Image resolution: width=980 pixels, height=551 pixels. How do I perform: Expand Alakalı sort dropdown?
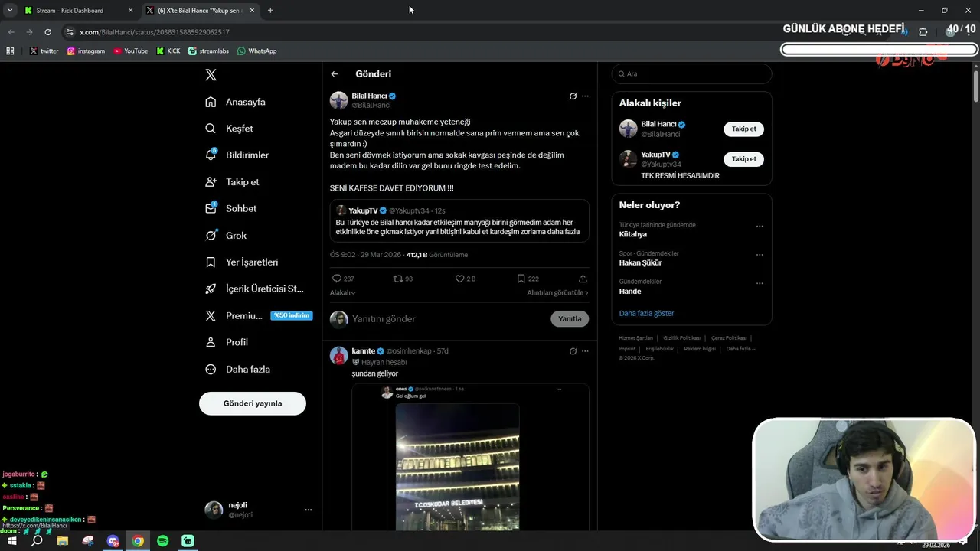click(342, 293)
